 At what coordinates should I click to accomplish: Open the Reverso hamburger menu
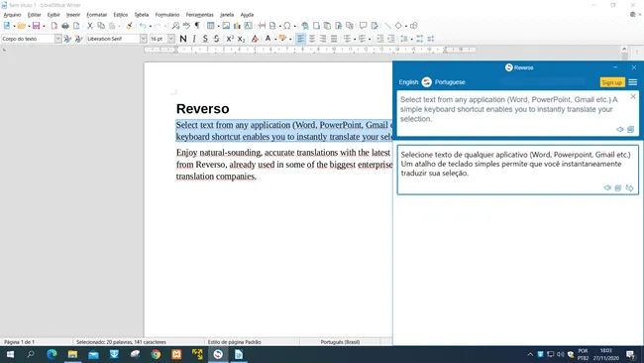[x=632, y=82]
